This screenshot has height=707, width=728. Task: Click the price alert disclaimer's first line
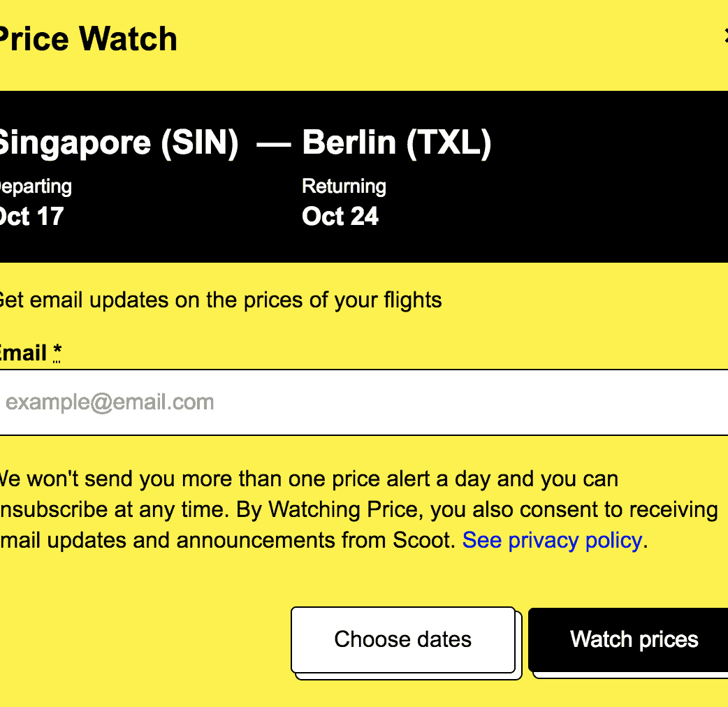[307, 479]
